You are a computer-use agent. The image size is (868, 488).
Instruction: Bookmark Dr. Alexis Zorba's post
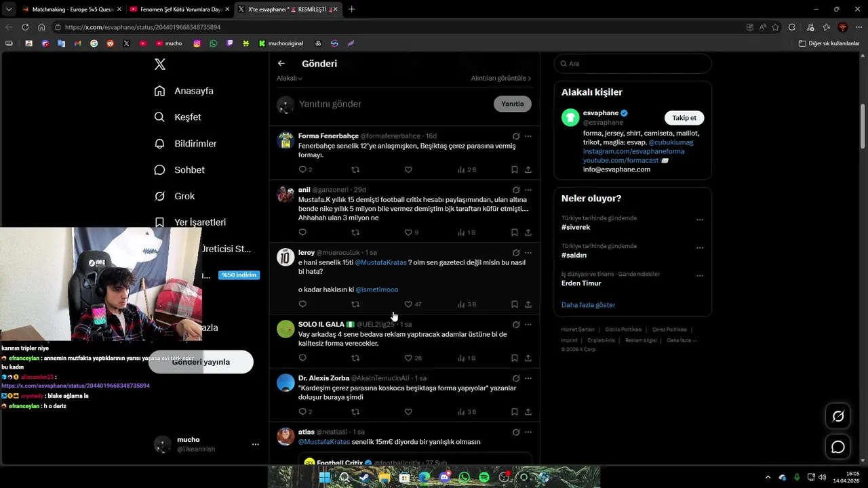515,412
